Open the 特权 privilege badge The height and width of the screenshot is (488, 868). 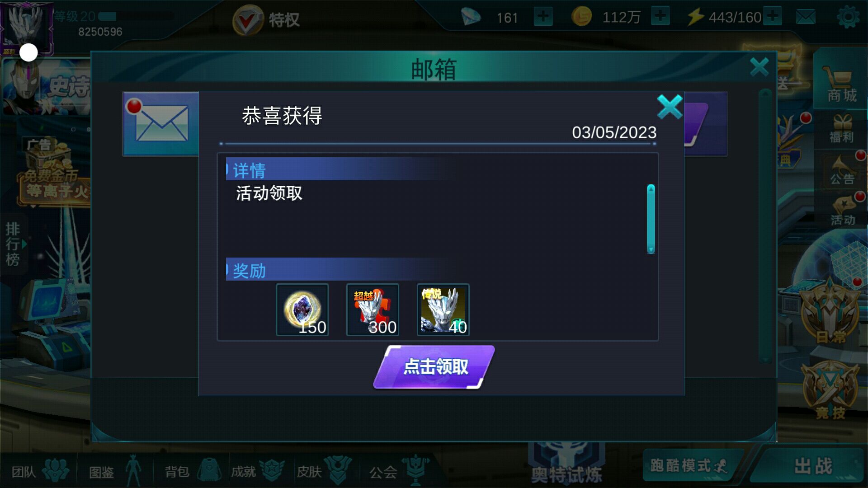266,19
